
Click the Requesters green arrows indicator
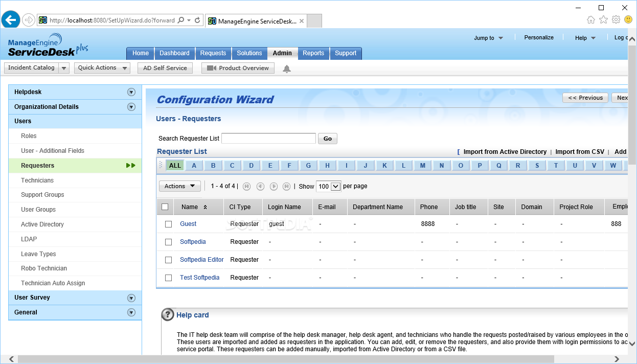point(131,166)
